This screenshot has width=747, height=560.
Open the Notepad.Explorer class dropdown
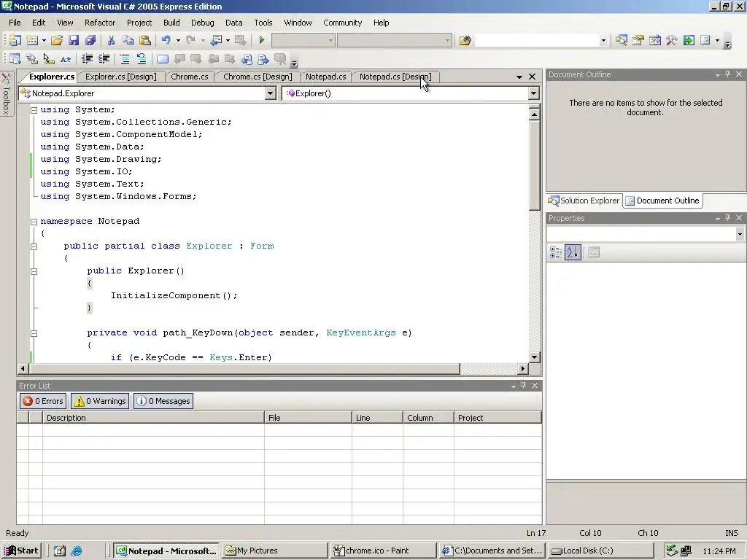pyautogui.click(x=270, y=93)
